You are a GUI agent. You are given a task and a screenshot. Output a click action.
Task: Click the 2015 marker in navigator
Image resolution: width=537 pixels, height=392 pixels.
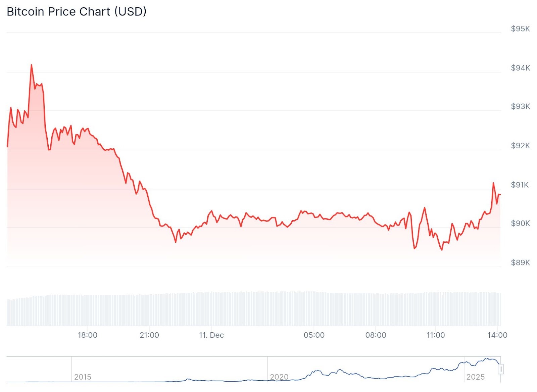(83, 377)
